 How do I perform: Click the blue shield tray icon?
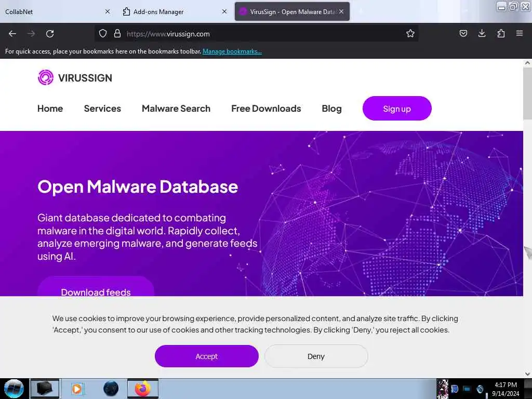[455, 389]
